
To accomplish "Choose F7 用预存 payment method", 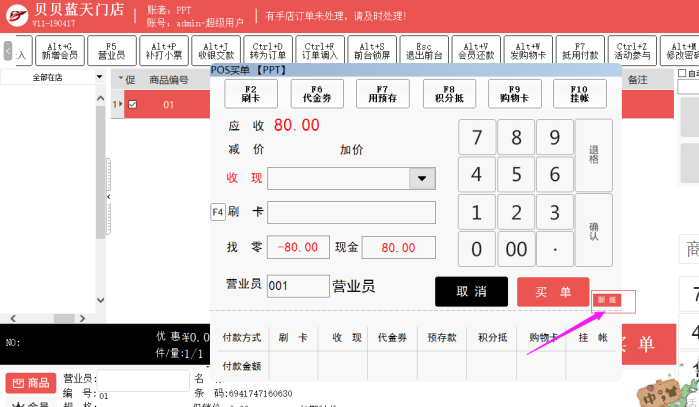I will coord(382,94).
